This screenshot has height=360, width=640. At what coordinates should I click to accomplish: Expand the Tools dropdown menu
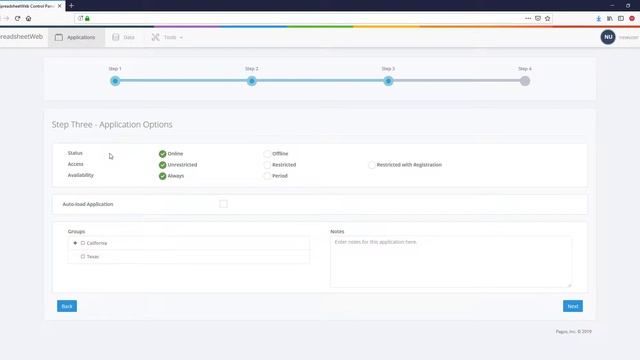tap(167, 37)
